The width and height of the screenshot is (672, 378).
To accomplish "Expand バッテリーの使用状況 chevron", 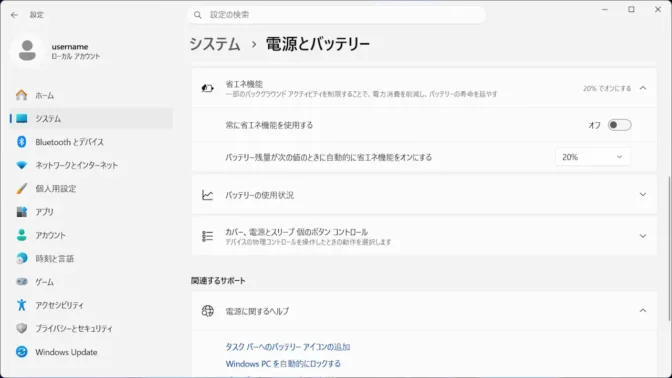I will point(643,195).
